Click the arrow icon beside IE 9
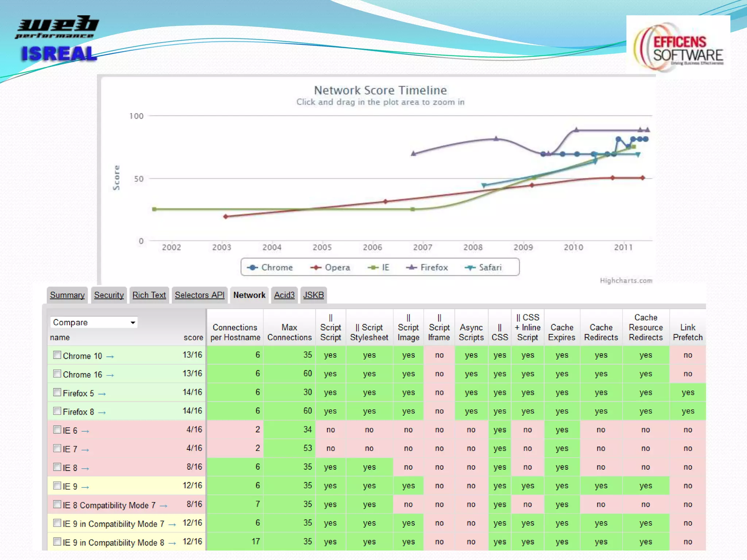747x560 pixels. [x=85, y=487]
